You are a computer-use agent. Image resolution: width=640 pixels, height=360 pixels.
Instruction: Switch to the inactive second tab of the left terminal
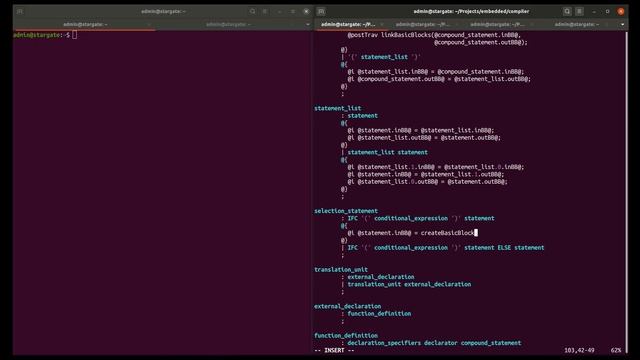pos(229,24)
